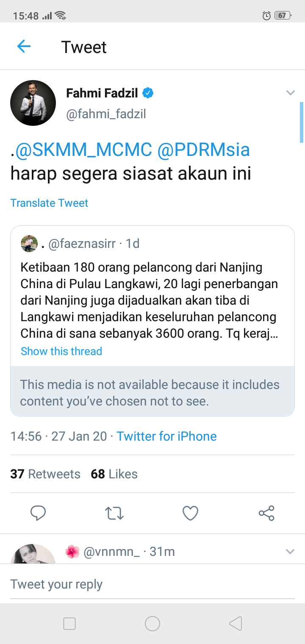The image size is (305, 644).
Task: Tap Translate Tweet
Action: (x=49, y=203)
